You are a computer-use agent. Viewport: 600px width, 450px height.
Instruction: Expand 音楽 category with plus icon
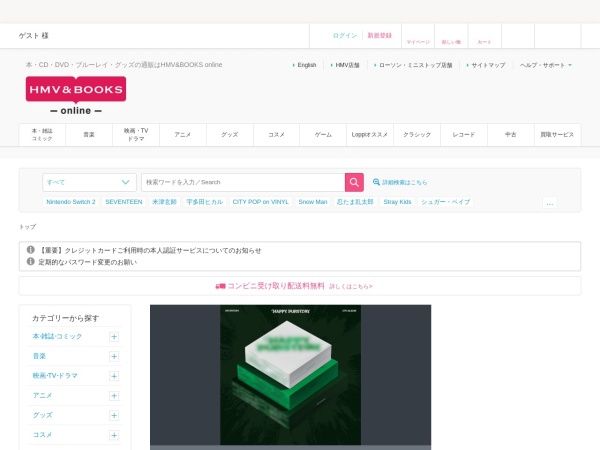click(x=114, y=357)
